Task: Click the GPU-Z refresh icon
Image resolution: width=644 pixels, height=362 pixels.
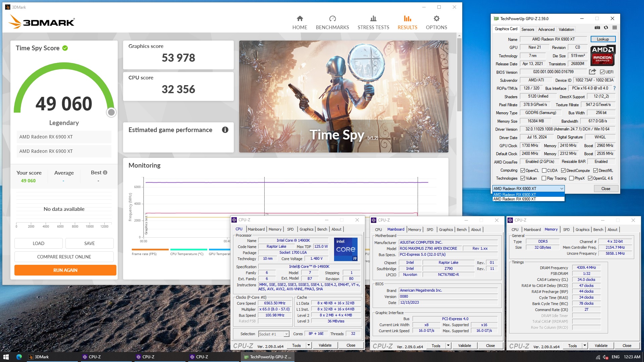Action: click(x=606, y=27)
